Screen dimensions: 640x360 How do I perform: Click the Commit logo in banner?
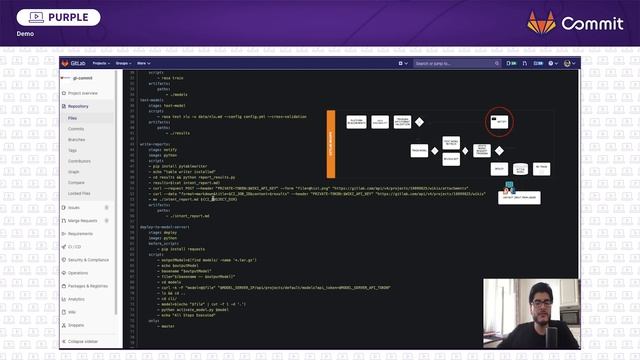[x=576, y=23]
